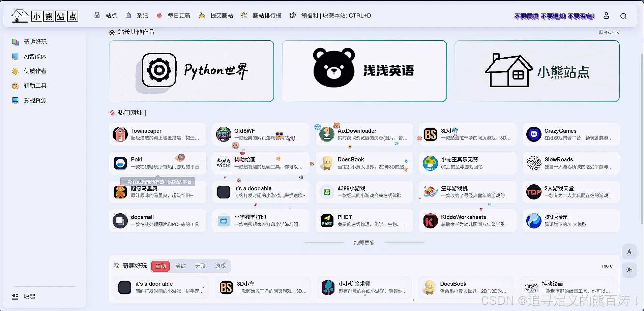Click it's a door able icon in 热门网址
This screenshot has width=644, height=311.
(224, 192)
